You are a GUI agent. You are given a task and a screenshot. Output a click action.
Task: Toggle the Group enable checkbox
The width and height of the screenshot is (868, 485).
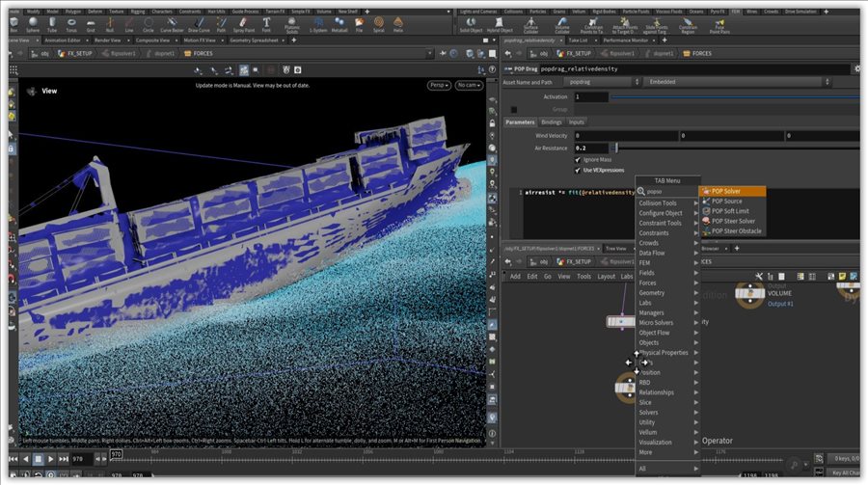tap(514, 109)
